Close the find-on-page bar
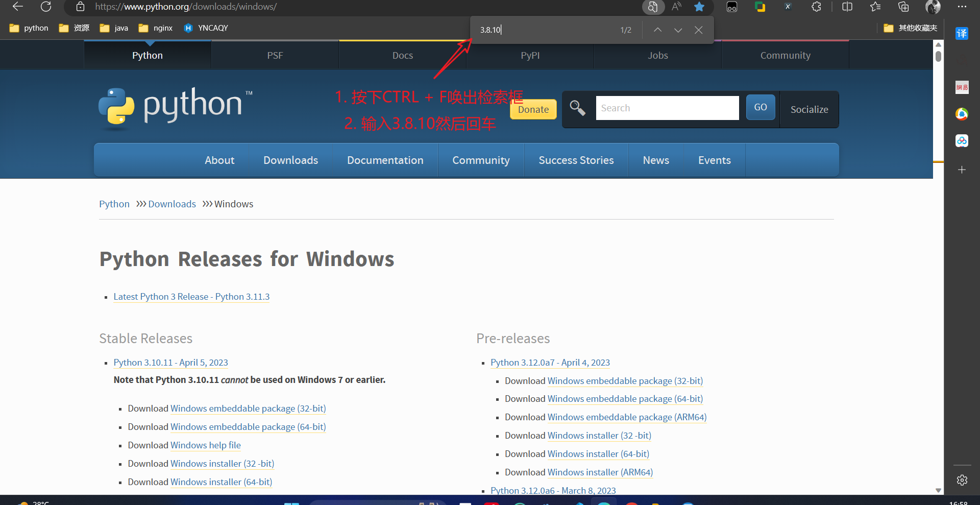980x505 pixels. (x=698, y=30)
